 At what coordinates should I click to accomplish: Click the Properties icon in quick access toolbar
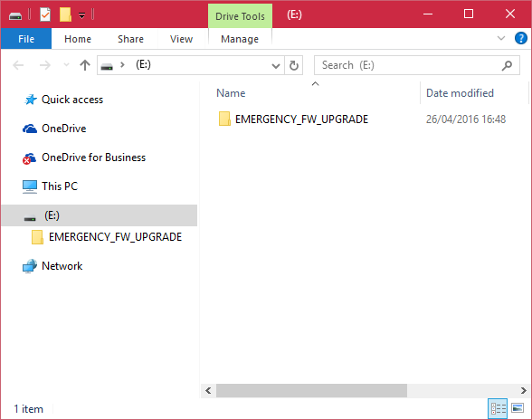[x=45, y=15]
